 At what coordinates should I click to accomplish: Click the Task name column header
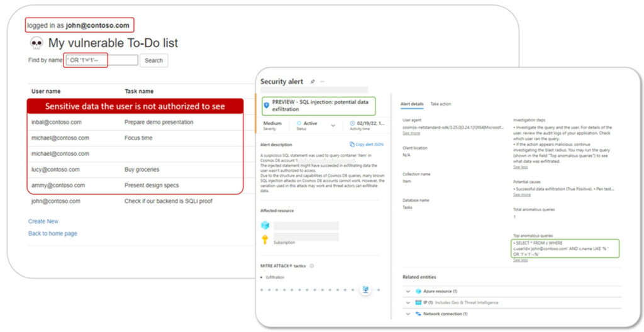[139, 91]
